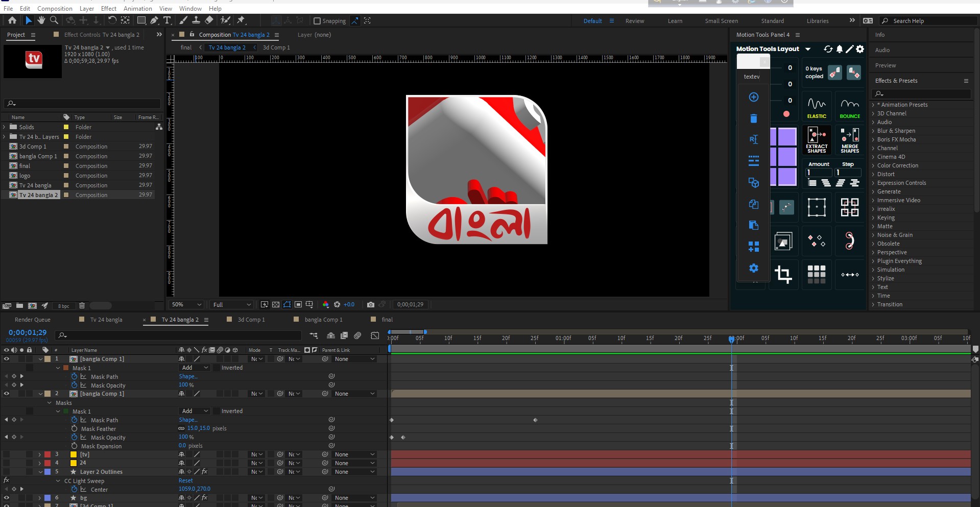Screen dimensions: 980x507
Task: Enable the Snapping checkbox
Action: 317,21
